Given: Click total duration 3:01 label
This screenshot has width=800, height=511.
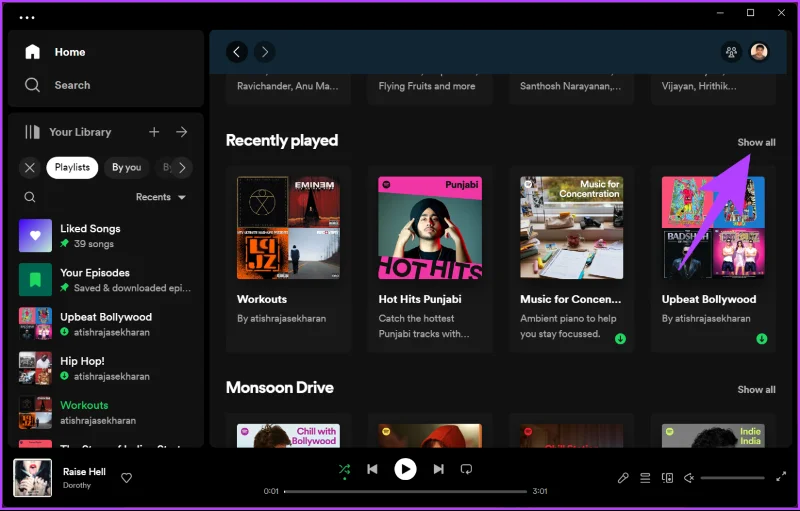Looking at the screenshot, I should 540,492.
